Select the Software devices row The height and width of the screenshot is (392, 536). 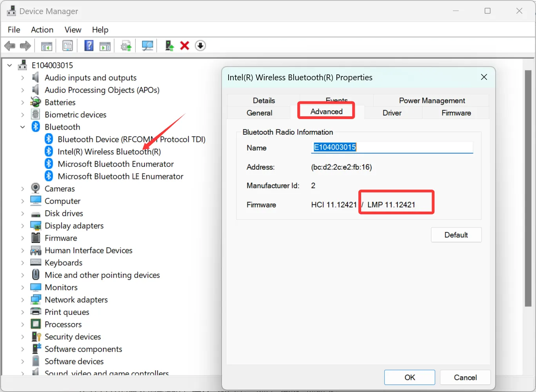pos(74,361)
